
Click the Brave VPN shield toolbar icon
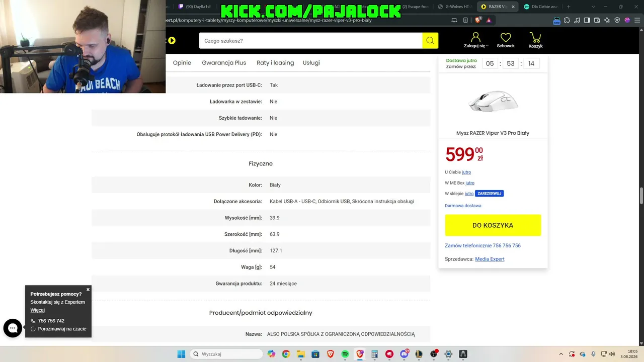[617, 20]
